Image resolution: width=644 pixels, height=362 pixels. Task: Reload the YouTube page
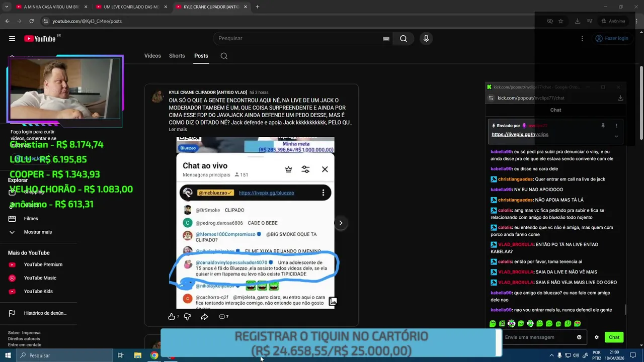click(x=31, y=21)
